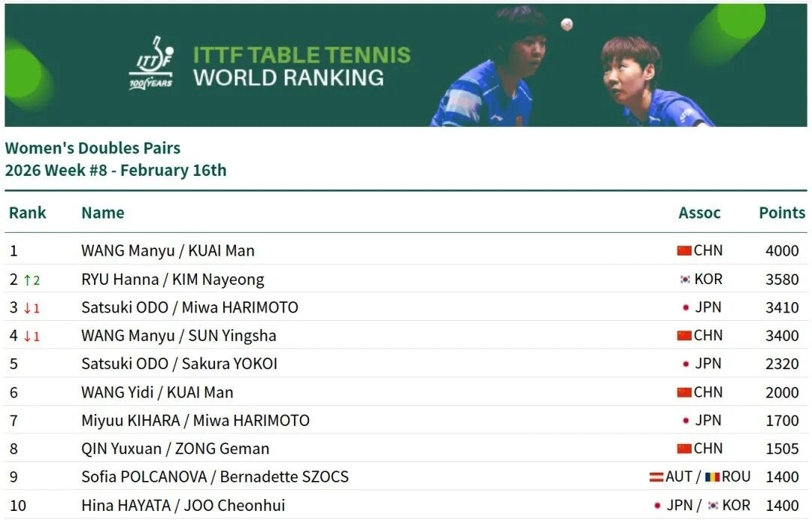
Task: Click the Austria flag next to AUT
Action: coord(656,477)
